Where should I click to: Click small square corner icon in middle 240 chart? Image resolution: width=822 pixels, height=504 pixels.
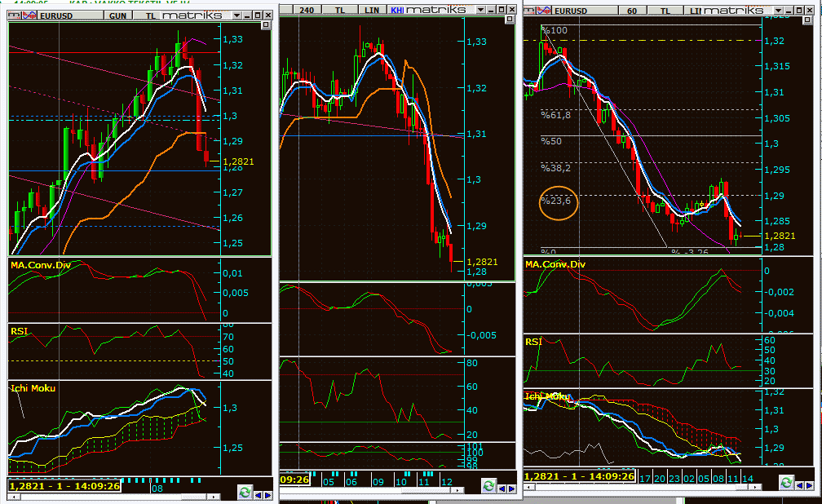coord(509,19)
